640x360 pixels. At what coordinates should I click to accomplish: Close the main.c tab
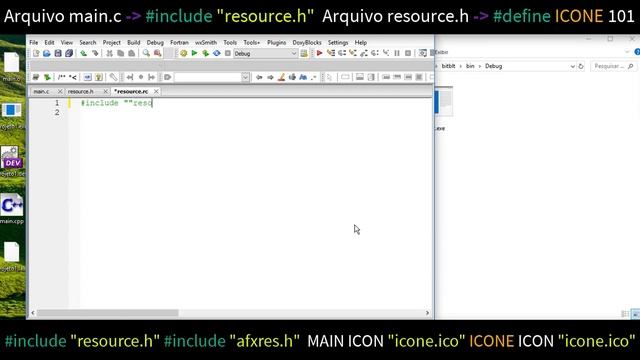(x=60, y=91)
